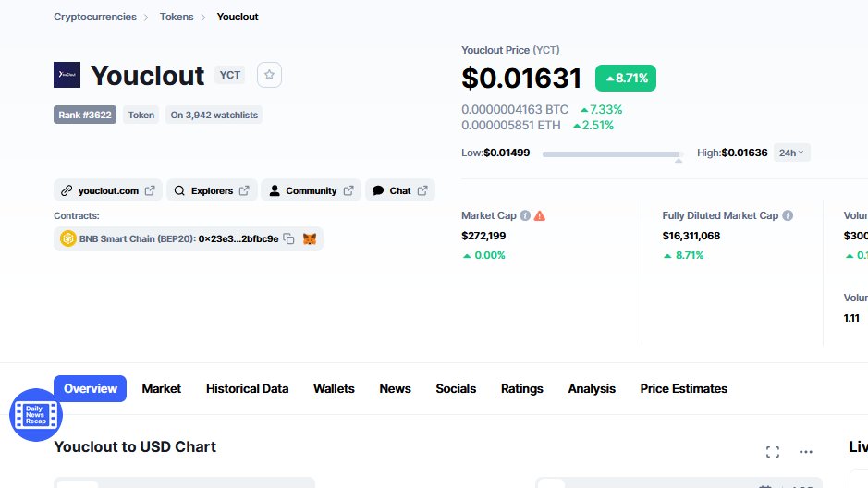Screen dimensions: 868x488
Task: Open the News tab
Action: pyautogui.click(x=395, y=388)
